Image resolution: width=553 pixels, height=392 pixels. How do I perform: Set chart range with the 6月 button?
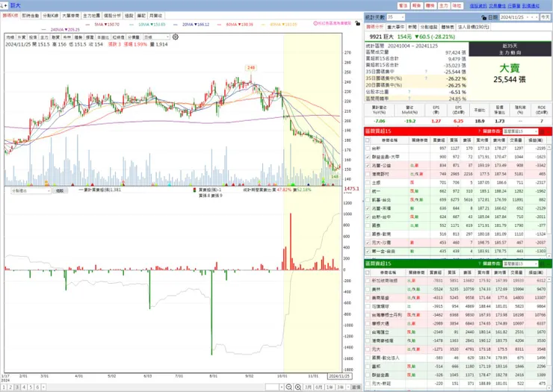(319, 387)
